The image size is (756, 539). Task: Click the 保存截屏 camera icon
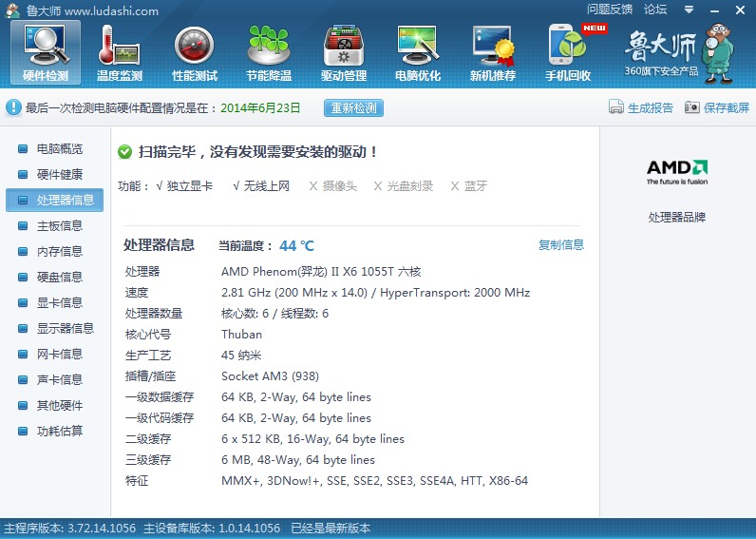pos(691,107)
